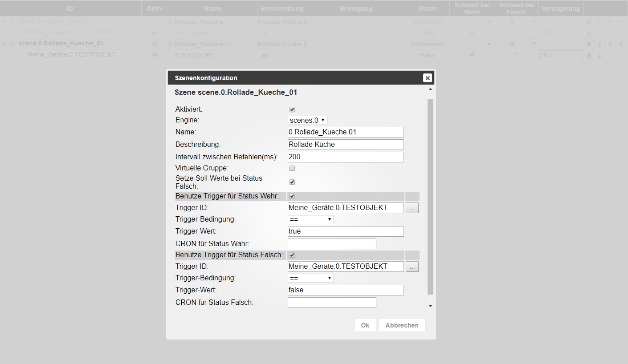628x364 pixels.
Task: Click the browse button beside the Status Wahr Trigger ID
Action: [412, 208]
